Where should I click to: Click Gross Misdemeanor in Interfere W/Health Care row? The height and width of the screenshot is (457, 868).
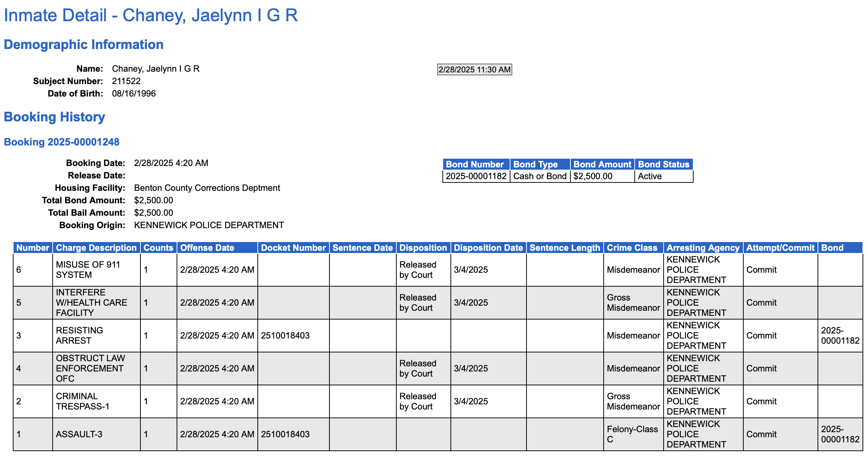click(633, 303)
